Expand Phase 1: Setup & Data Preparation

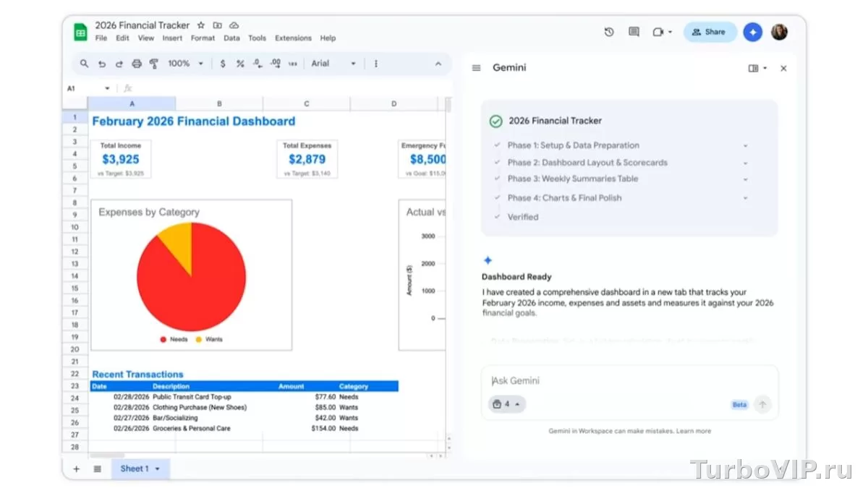(746, 145)
